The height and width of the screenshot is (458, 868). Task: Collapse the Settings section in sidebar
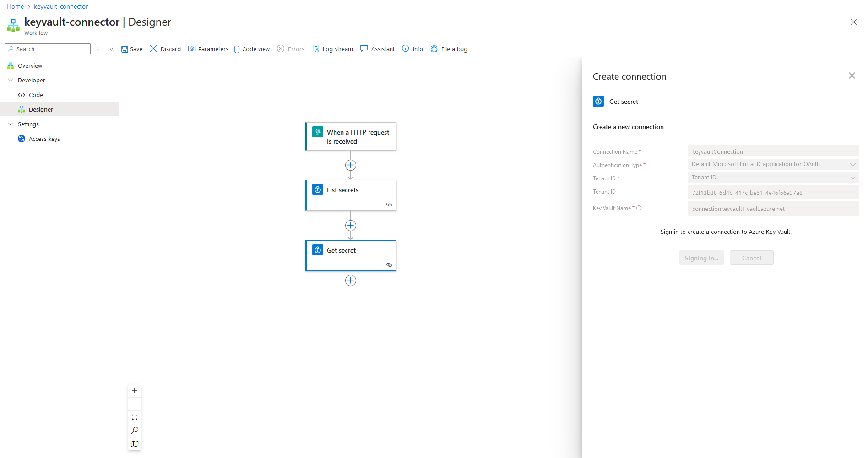11,124
